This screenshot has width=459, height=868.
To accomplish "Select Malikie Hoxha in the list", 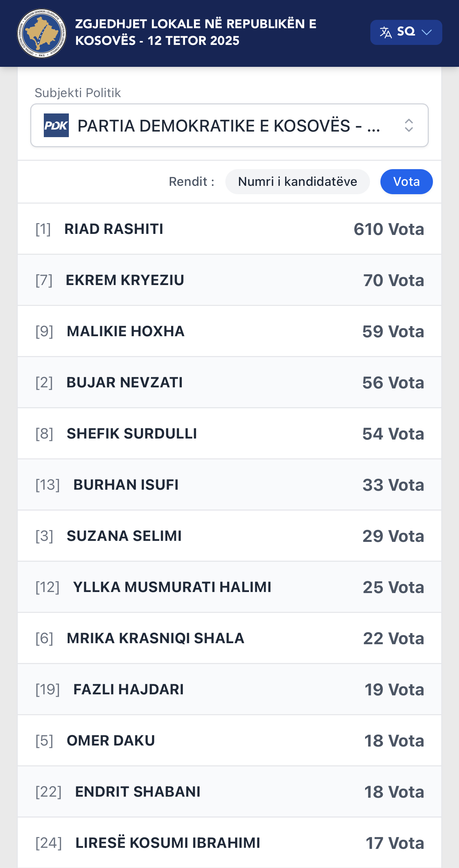I will (229, 331).
